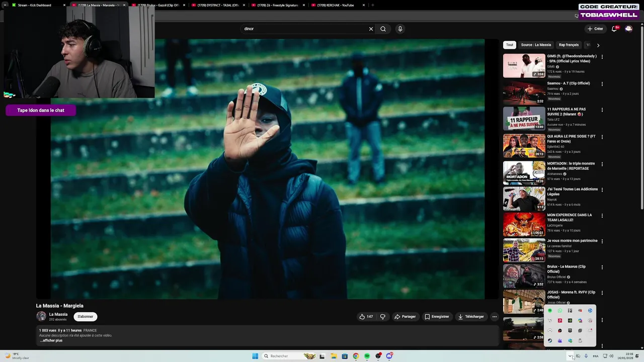
Task: Open File Explorer from the taskbar
Action: point(334,356)
